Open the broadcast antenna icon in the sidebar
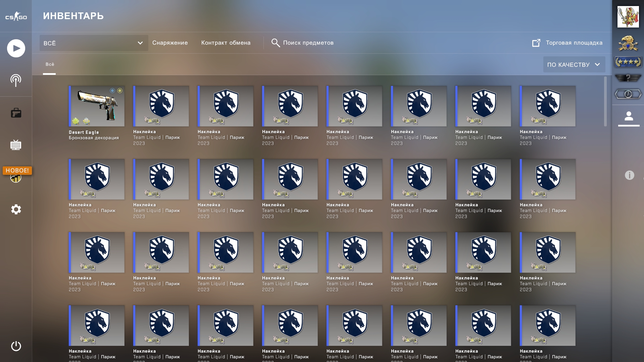The height and width of the screenshot is (362, 644). pos(16,80)
